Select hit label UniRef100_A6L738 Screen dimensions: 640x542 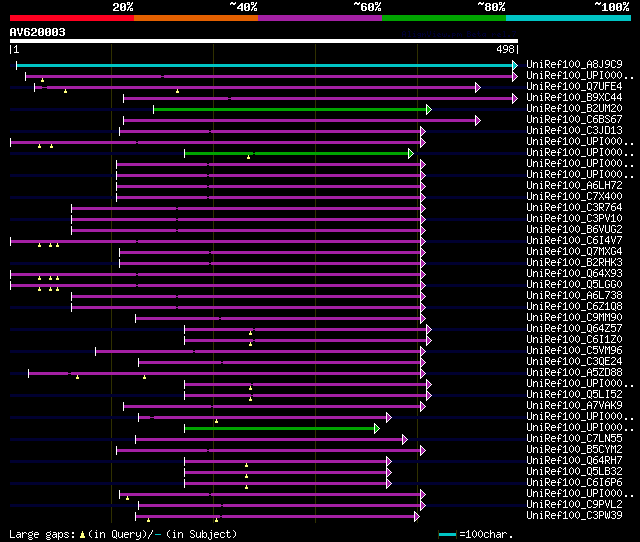coord(574,296)
